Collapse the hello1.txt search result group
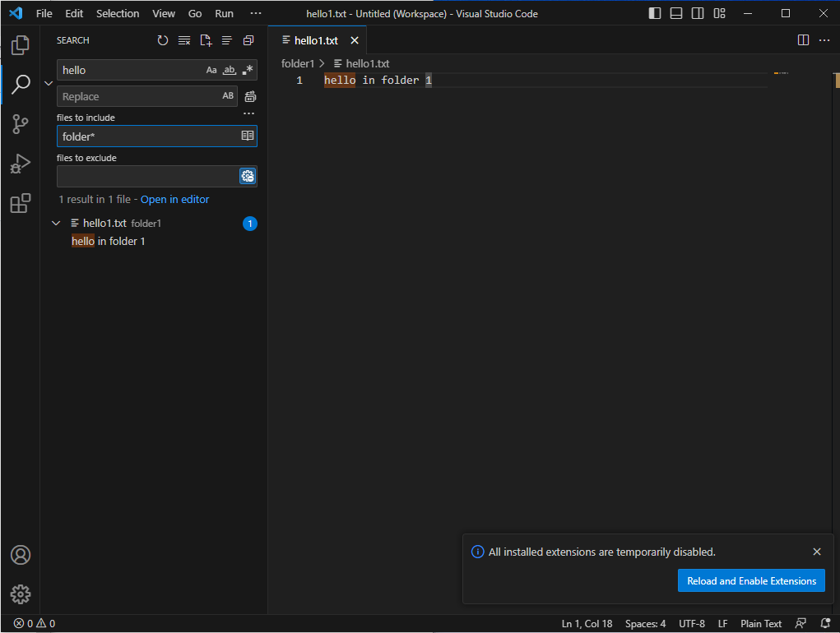This screenshot has height=633, width=840. click(56, 222)
